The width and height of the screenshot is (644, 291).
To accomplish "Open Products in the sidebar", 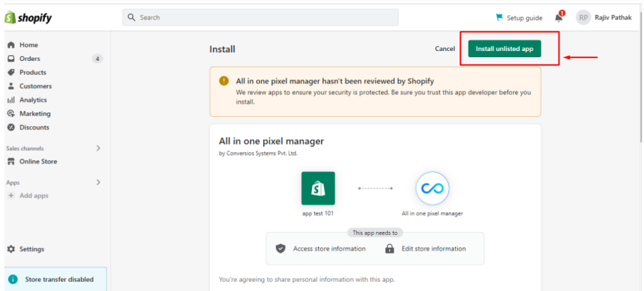I will pos(32,72).
